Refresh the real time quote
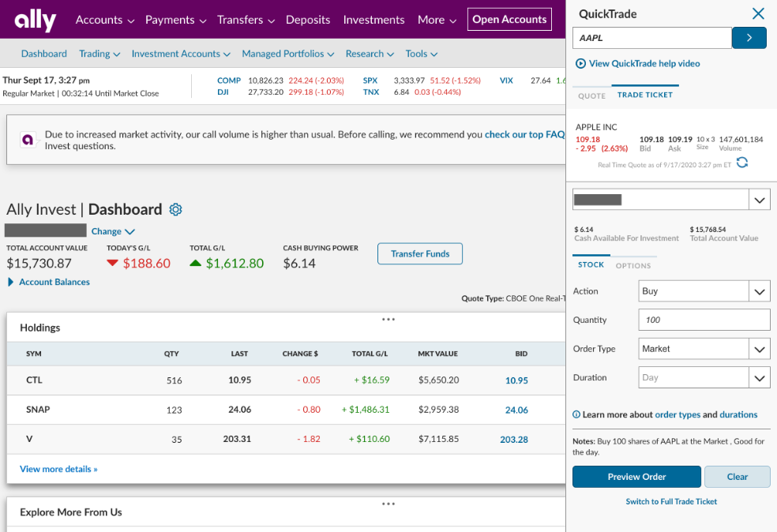The height and width of the screenshot is (532, 777). pos(741,162)
